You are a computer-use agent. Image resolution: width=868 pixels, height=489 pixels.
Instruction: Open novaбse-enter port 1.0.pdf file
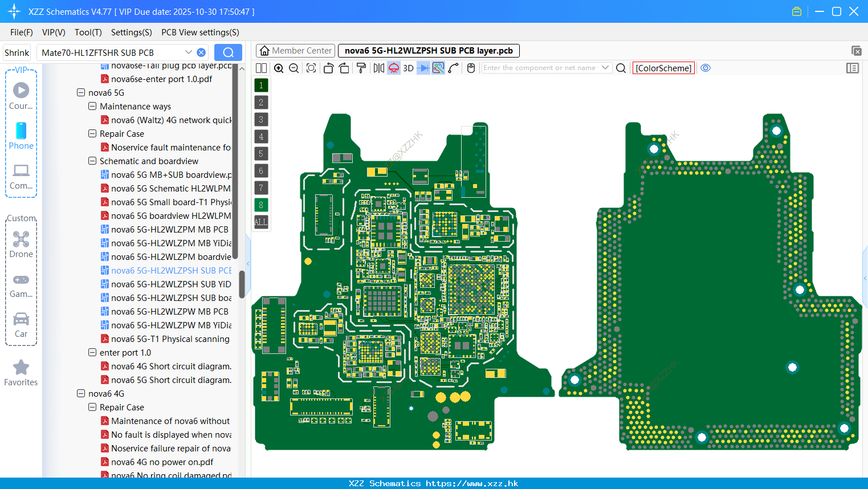(x=157, y=79)
